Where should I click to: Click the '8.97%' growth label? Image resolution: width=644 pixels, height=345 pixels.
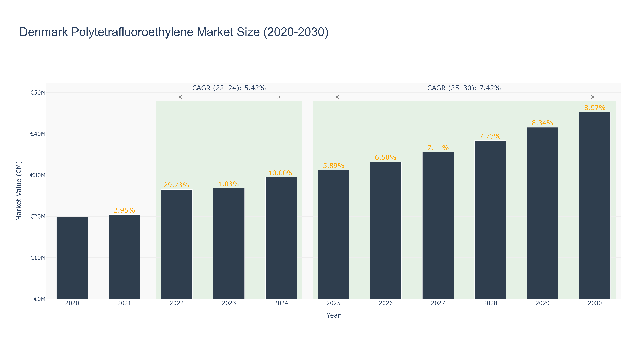tap(595, 108)
